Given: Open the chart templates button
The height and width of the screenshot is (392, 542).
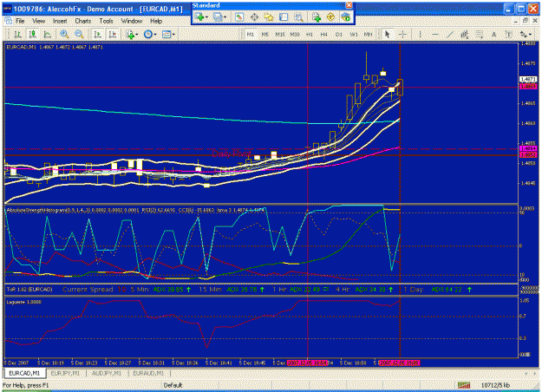Looking at the screenshot, I should (x=167, y=34).
